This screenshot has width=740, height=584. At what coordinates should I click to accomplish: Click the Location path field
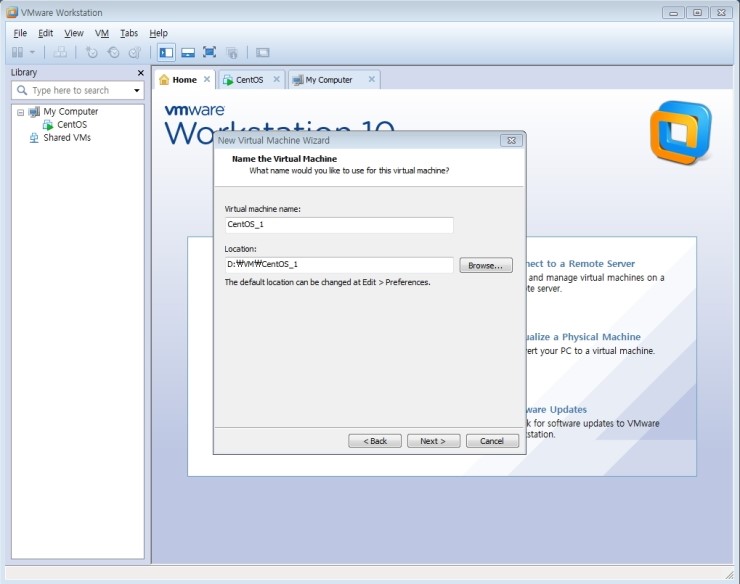(x=339, y=264)
